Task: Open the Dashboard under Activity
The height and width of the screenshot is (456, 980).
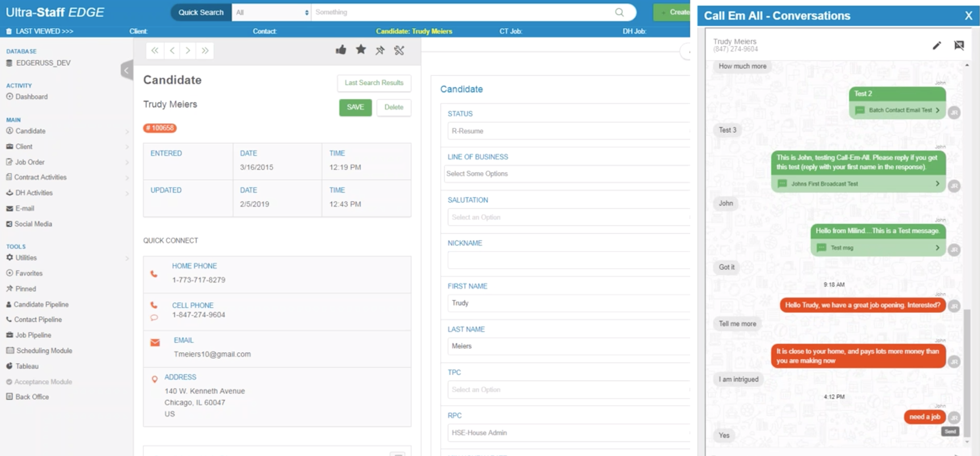Action: pyautogui.click(x=31, y=96)
